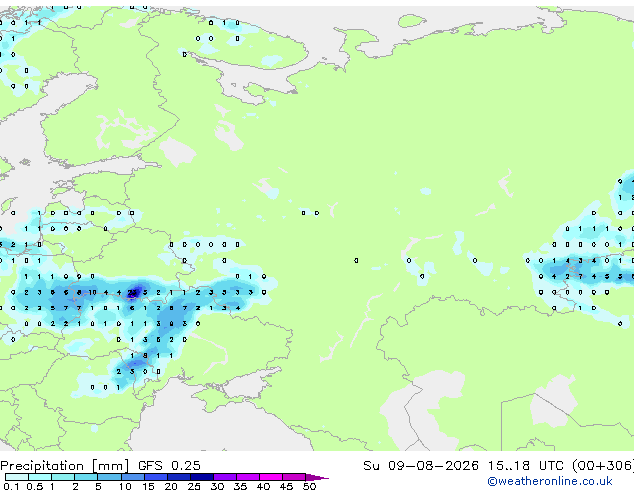Click the '0.1' legend scale label
634x490 pixels.
coord(11,486)
